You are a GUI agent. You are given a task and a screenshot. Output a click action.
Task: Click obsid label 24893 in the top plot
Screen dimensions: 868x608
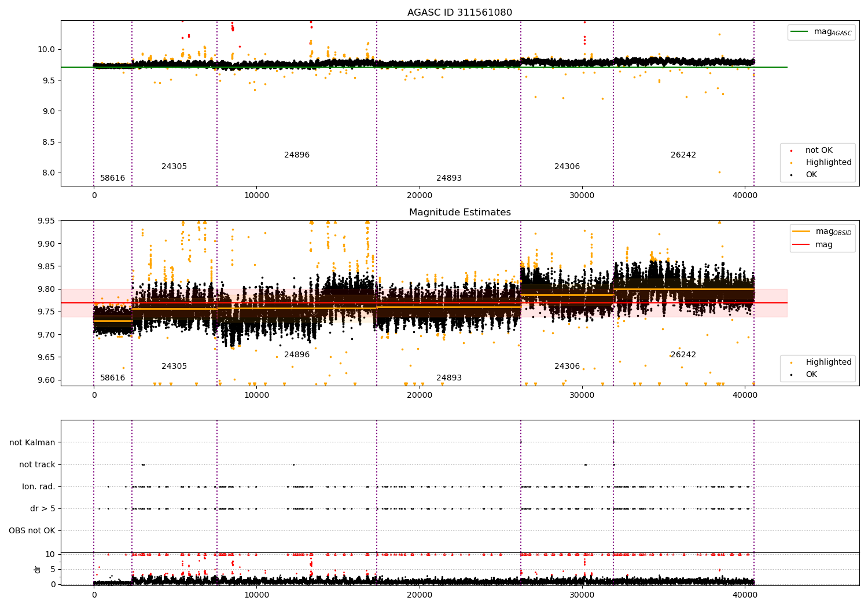(449, 178)
